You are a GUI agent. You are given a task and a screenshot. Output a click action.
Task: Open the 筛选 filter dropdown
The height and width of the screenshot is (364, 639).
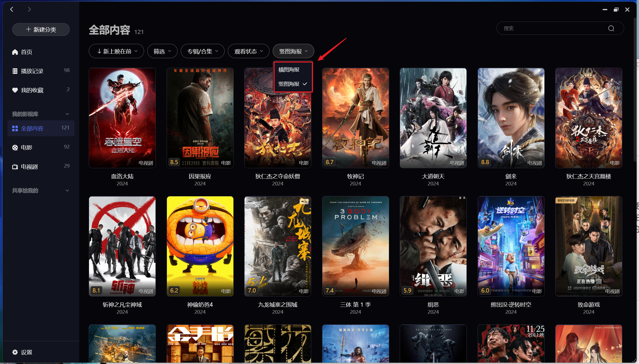tap(162, 51)
